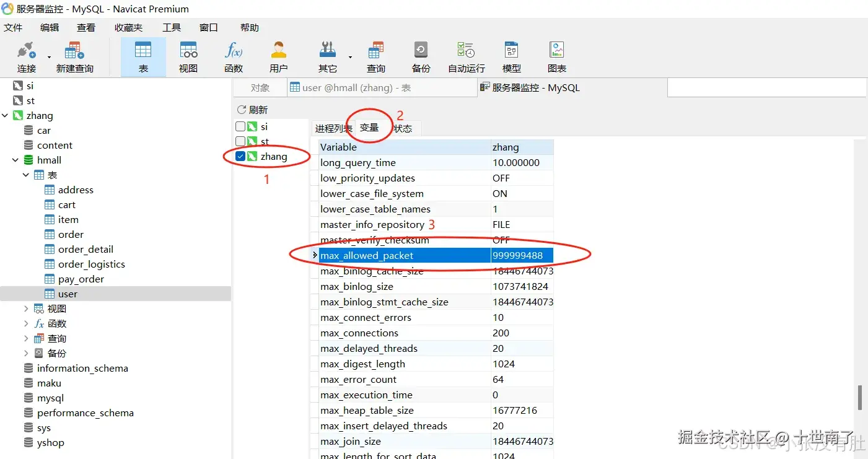Select the order_logistics table icon
This screenshot has width=868, height=459.
[50, 264]
